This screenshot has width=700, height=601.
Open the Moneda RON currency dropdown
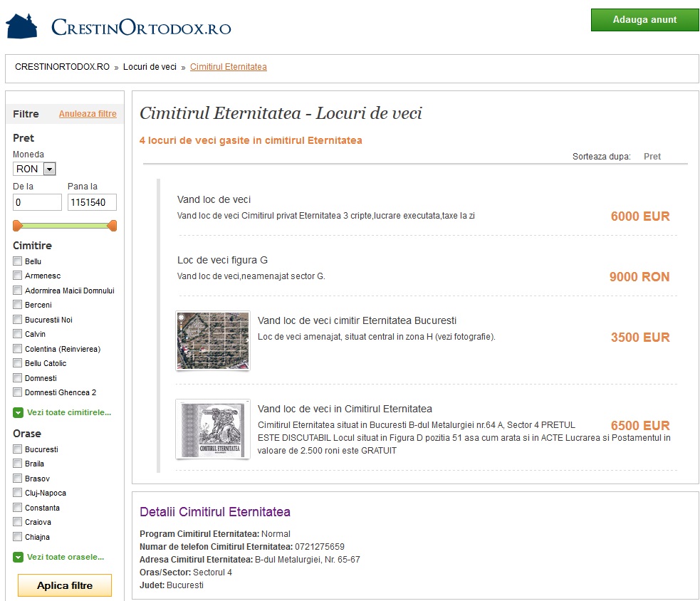click(34, 169)
